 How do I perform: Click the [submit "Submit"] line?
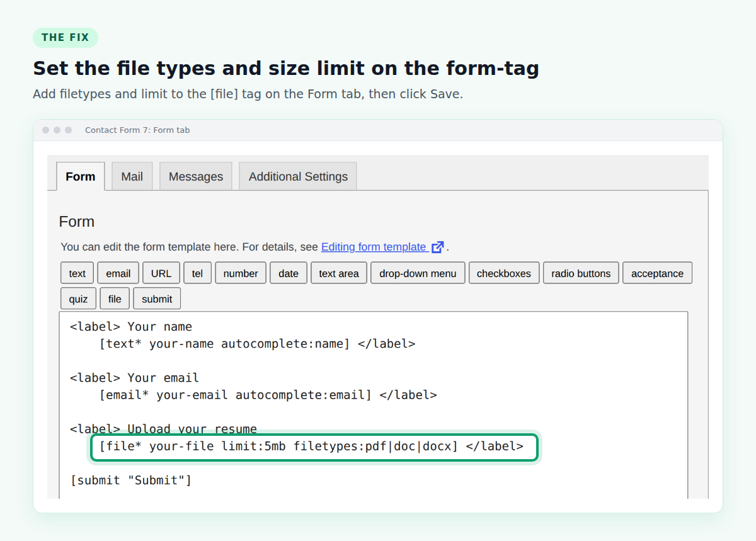click(131, 481)
